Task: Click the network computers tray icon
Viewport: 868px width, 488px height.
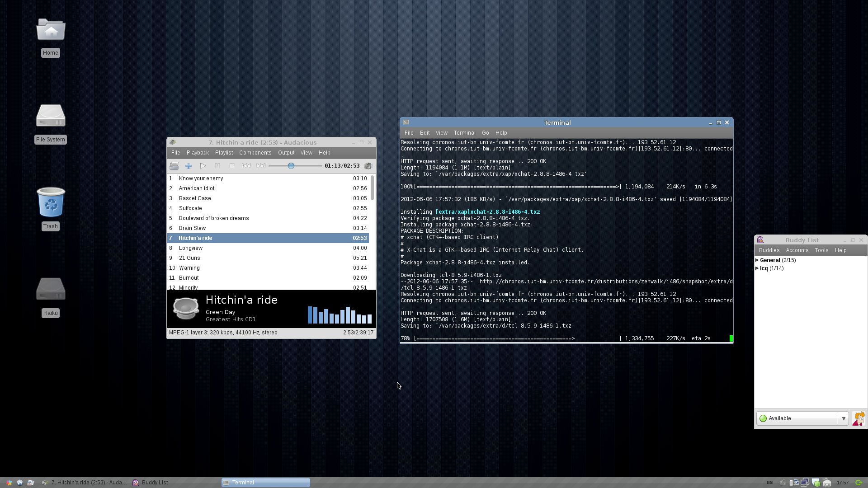Action: coord(805,483)
